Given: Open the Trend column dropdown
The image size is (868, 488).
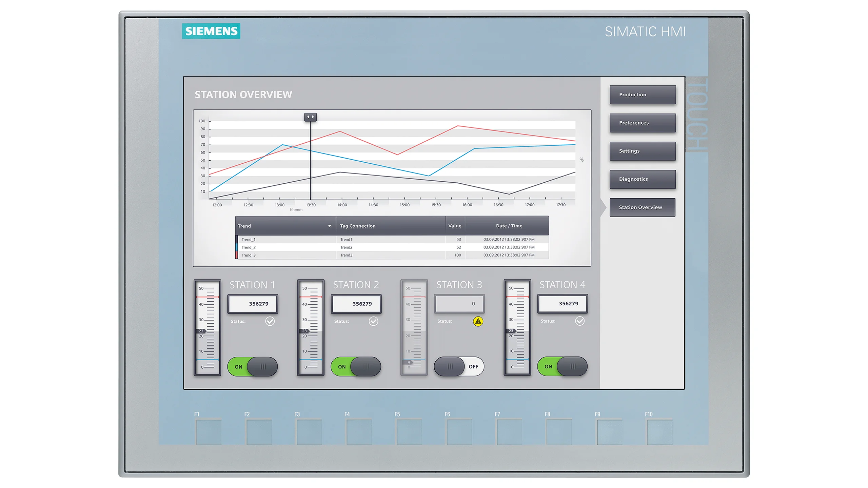Looking at the screenshot, I should pos(329,226).
